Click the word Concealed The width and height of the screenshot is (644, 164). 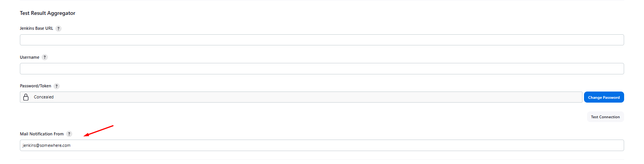click(44, 97)
